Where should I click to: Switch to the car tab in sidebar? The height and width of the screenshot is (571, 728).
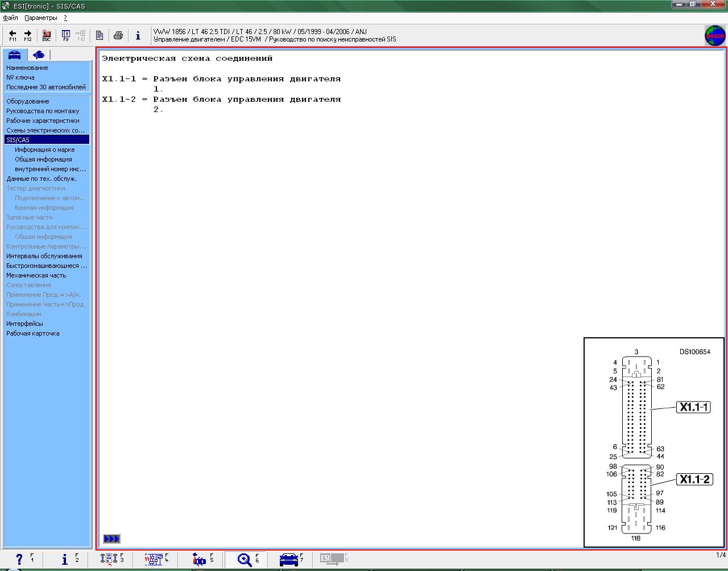(x=14, y=55)
